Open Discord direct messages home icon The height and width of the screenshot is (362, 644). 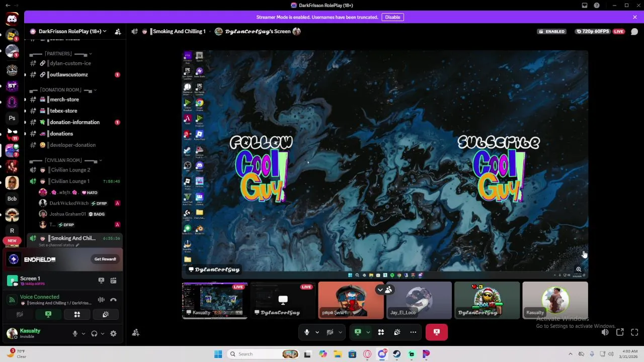click(x=12, y=19)
